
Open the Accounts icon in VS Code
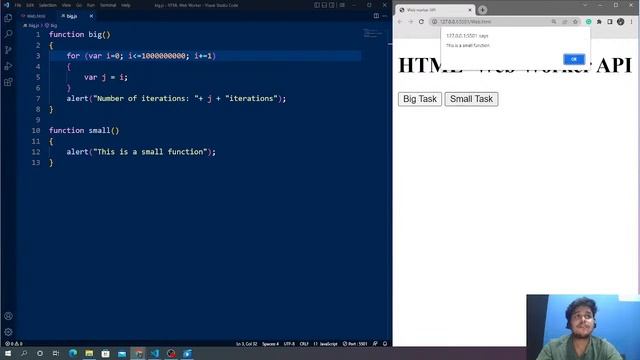pos(8,316)
